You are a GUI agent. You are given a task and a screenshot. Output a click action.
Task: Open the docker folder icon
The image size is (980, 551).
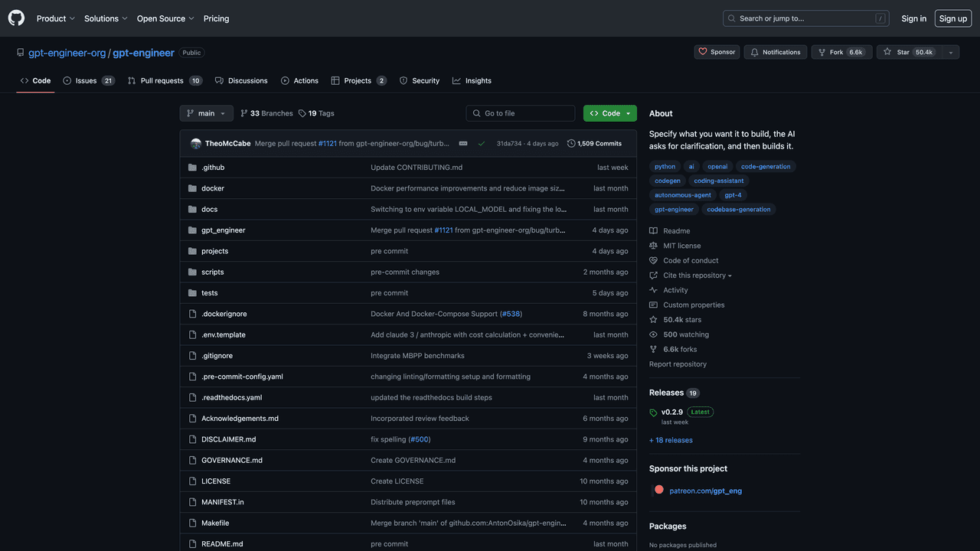[193, 188]
